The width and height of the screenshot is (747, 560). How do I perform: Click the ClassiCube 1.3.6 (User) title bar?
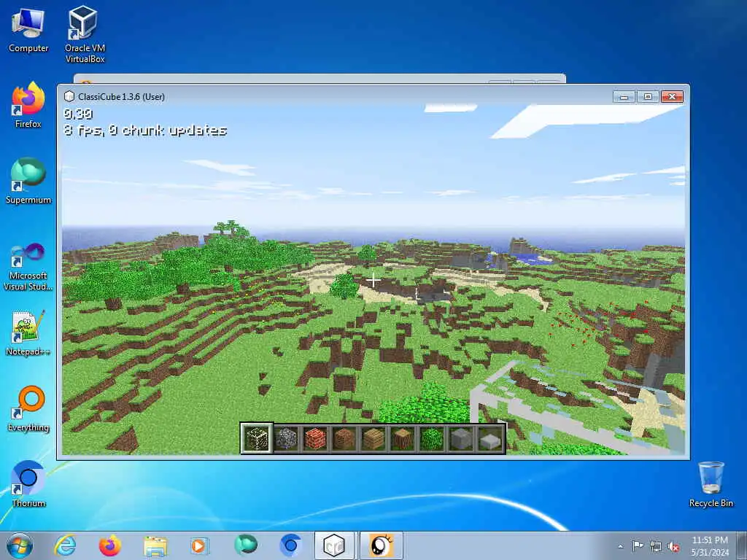point(373,97)
